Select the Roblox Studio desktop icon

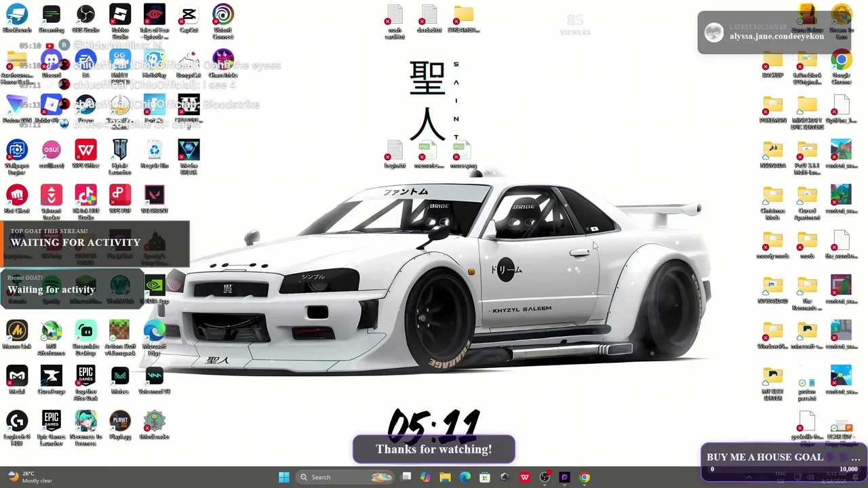120,20
